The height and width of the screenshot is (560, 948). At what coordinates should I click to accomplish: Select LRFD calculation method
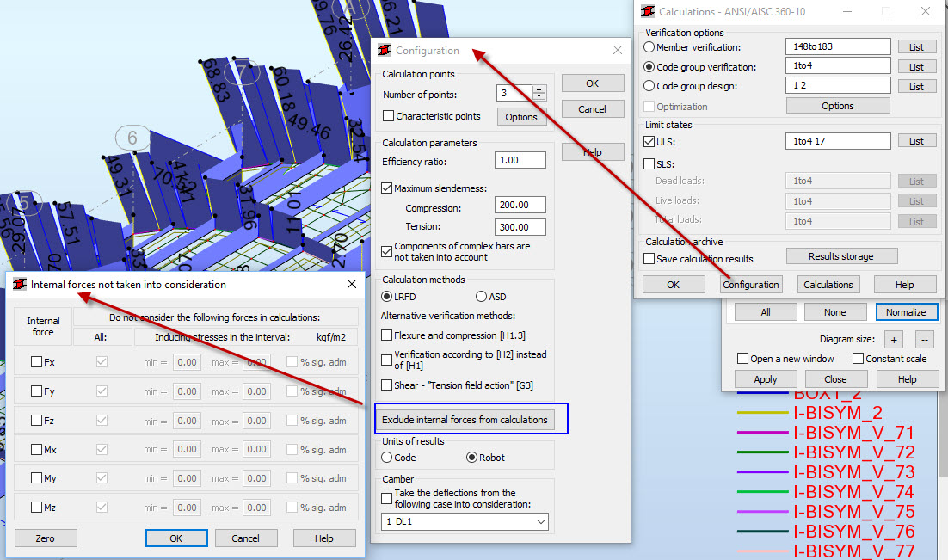coord(386,296)
